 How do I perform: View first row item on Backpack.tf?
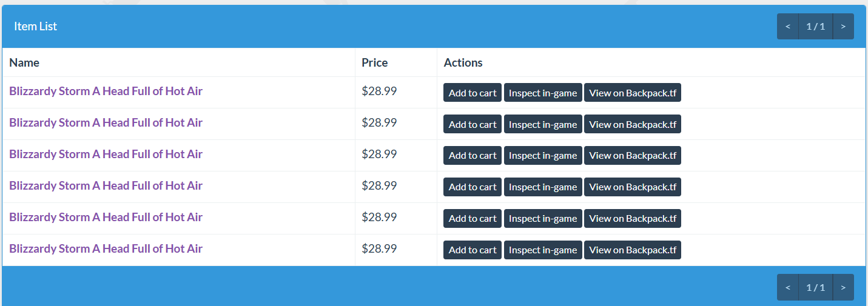[x=633, y=93]
